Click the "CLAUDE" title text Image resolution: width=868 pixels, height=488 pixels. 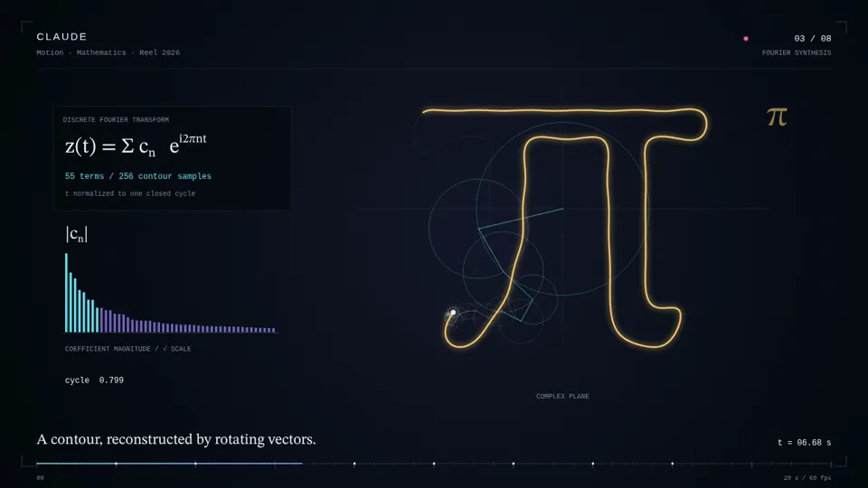pos(62,36)
